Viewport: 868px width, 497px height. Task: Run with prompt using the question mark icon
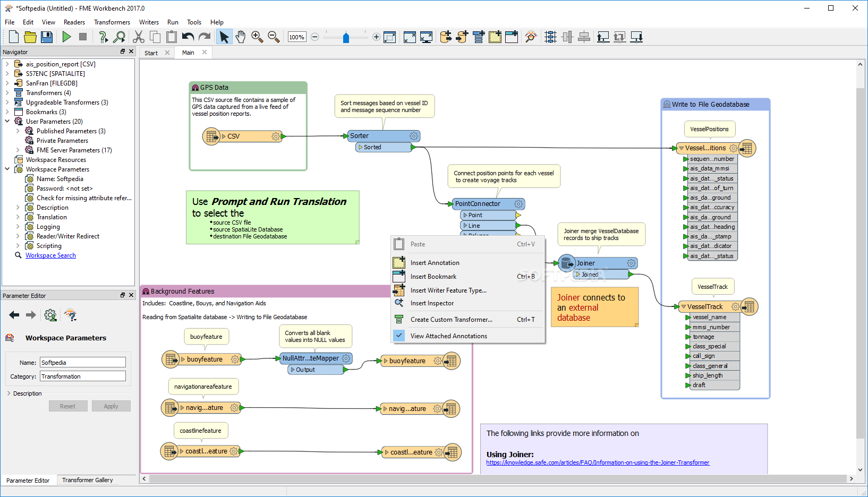pos(103,37)
